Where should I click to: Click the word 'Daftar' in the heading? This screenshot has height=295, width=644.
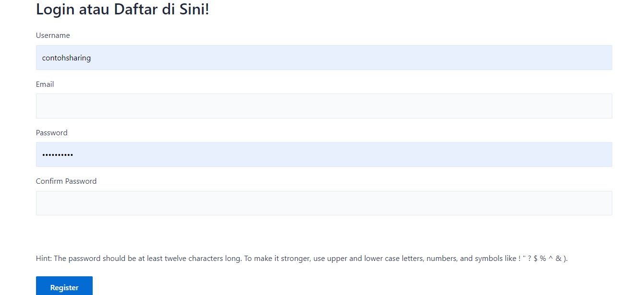[x=136, y=9]
